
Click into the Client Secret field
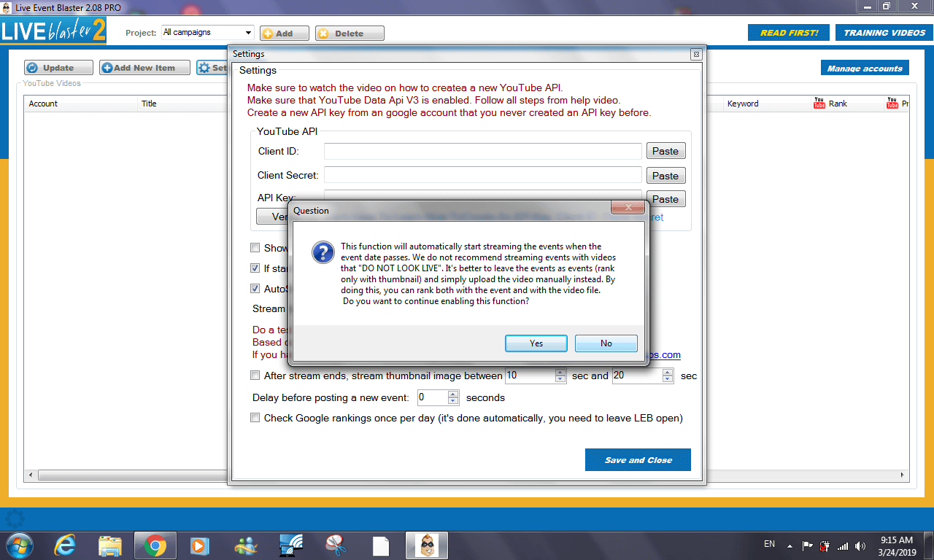[x=483, y=175]
